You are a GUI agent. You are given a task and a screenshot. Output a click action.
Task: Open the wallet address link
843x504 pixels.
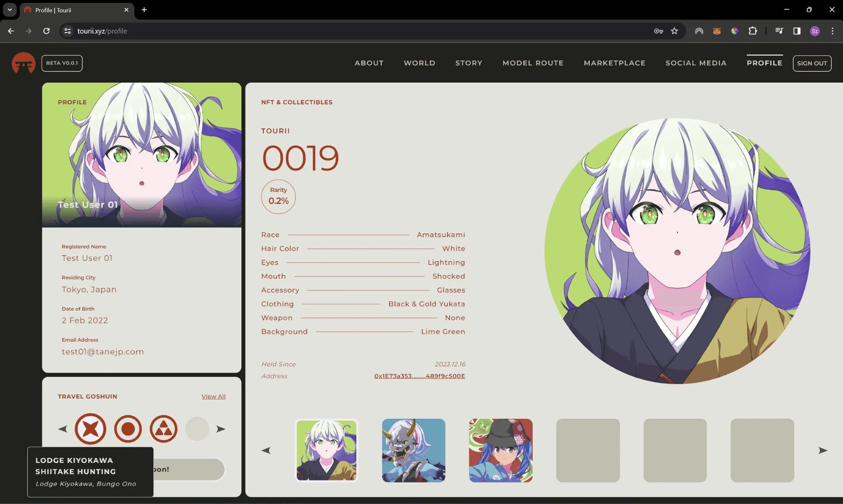(419, 376)
